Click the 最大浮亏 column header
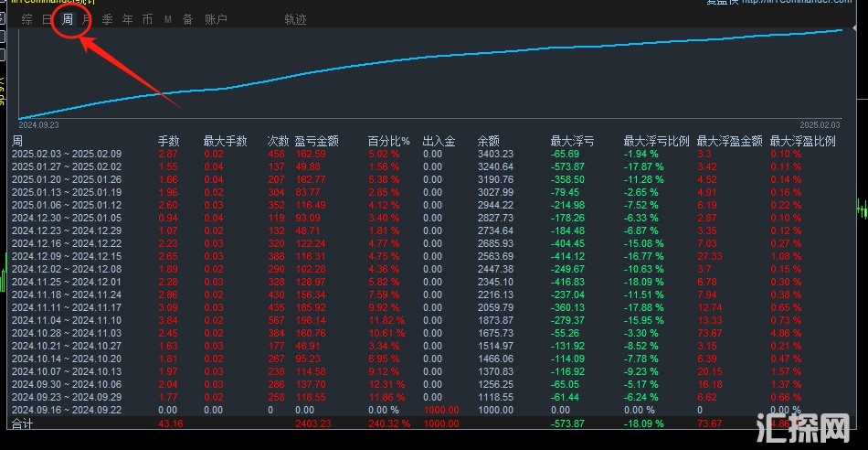This screenshot has height=450, width=868. point(572,141)
